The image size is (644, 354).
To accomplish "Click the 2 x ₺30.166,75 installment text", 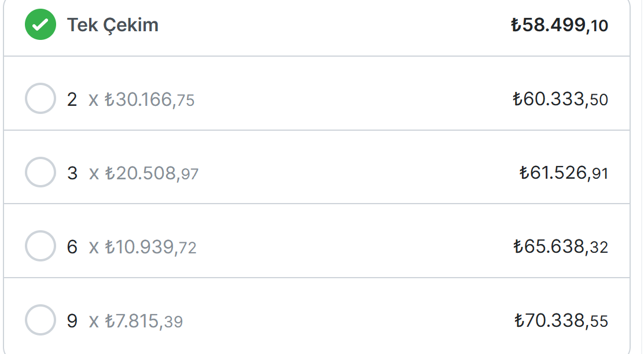I will [x=131, y=100].
